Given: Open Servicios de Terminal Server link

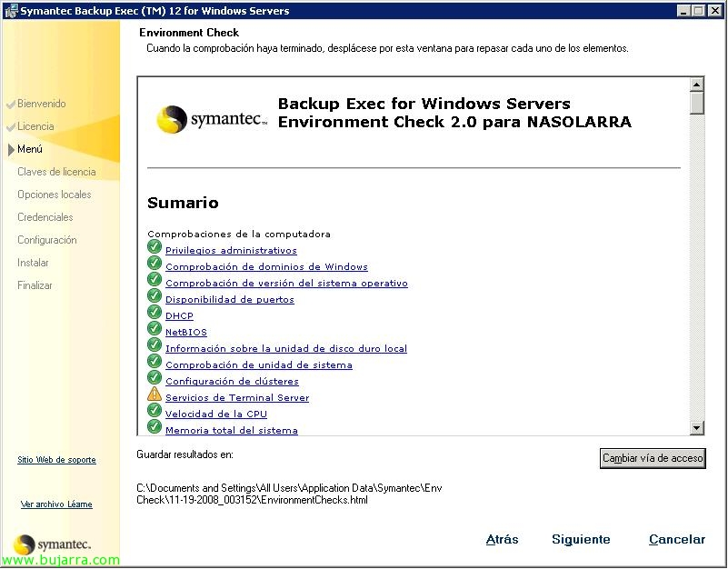Looking at the screenshot, I should click(x=237, y=397).
